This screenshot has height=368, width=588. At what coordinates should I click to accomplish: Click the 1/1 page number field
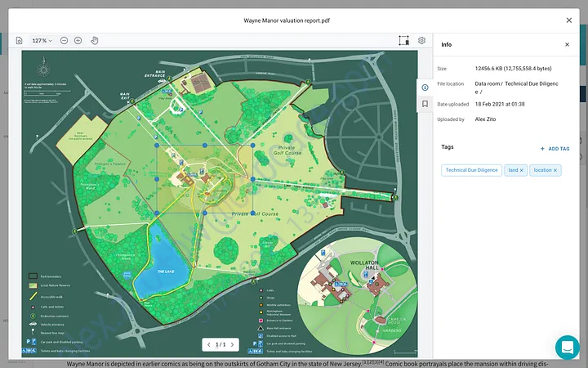pos(220,345)
